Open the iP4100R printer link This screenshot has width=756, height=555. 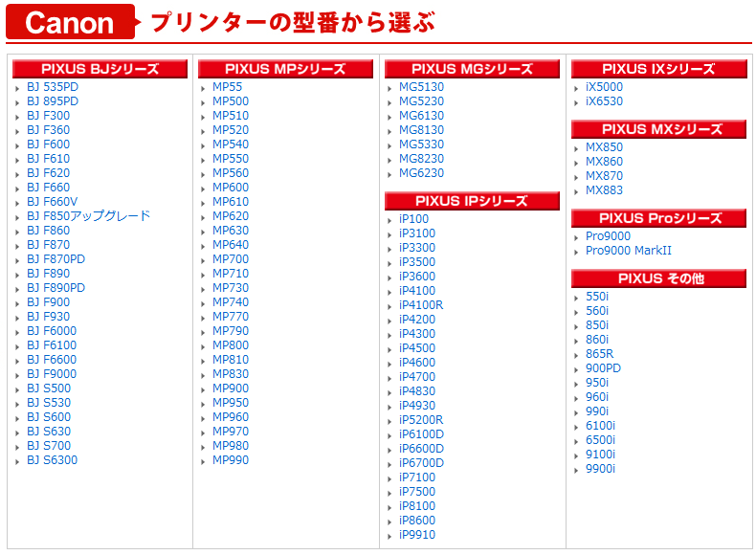[421, 304]
